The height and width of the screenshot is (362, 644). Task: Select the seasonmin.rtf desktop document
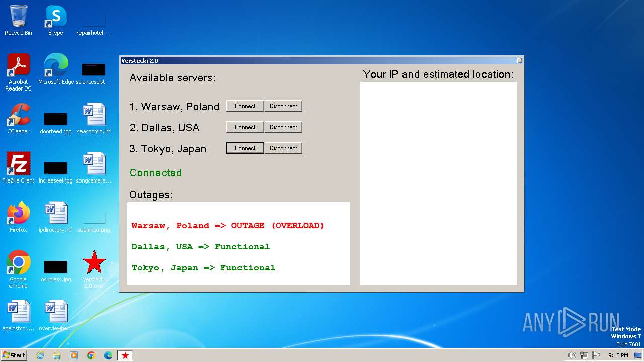[94, 119]
